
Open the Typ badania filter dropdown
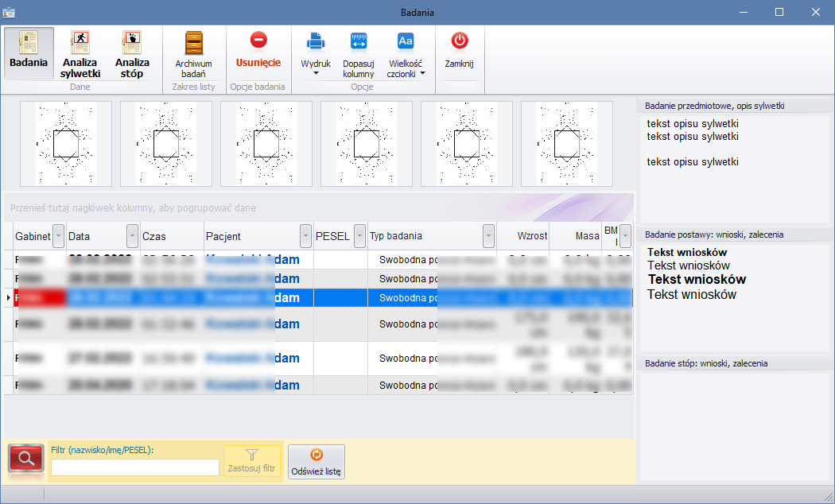tap(487, 236)
